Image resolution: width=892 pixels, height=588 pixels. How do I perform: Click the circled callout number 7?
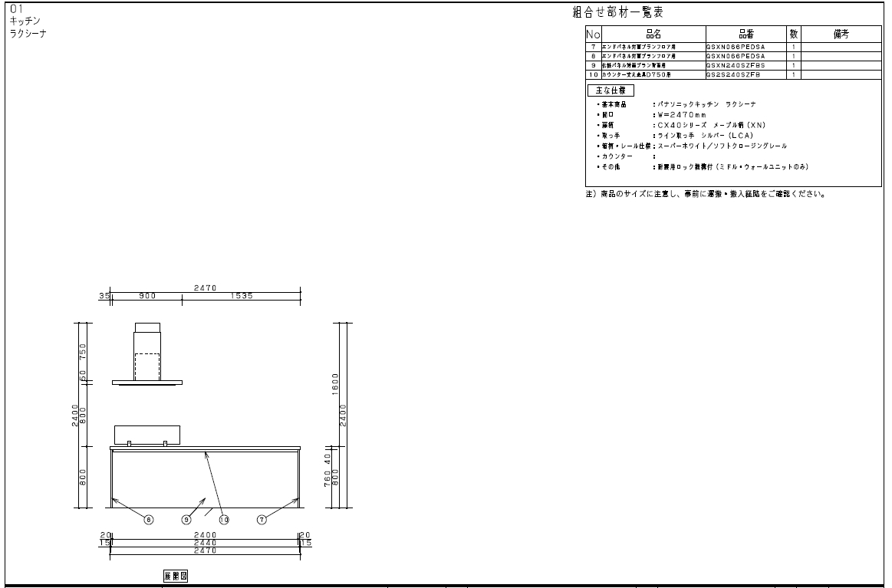point(262,519)
